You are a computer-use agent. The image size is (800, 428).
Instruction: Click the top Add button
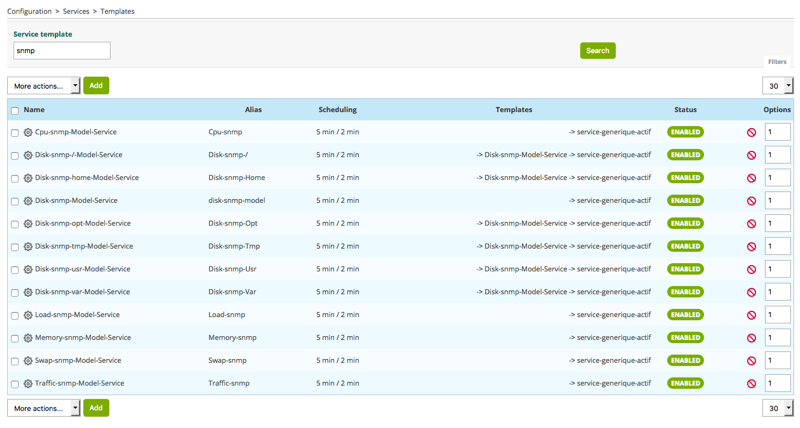[x=96, y=86]
